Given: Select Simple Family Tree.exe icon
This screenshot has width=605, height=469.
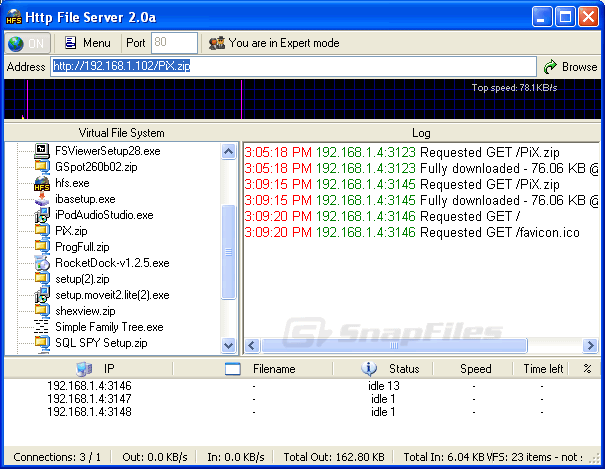Looking at the screenshot, I should point(42,327).
